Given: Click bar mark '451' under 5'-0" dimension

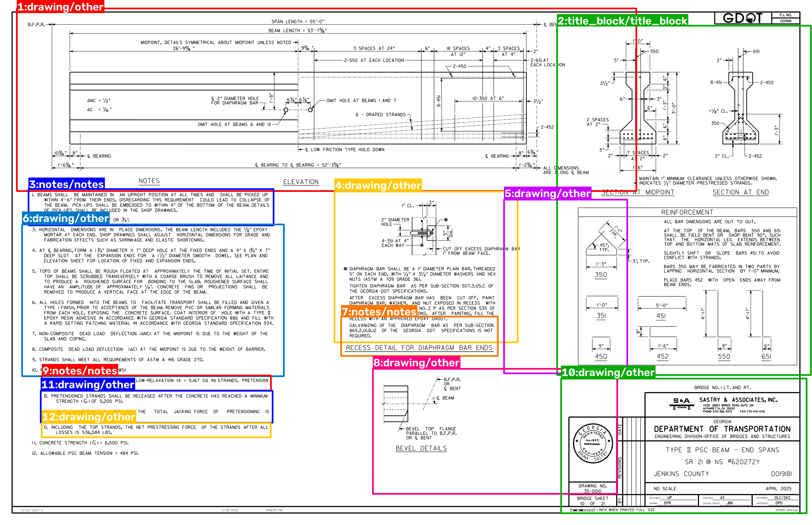Looking at the screenshot, I should click(661, 316).
